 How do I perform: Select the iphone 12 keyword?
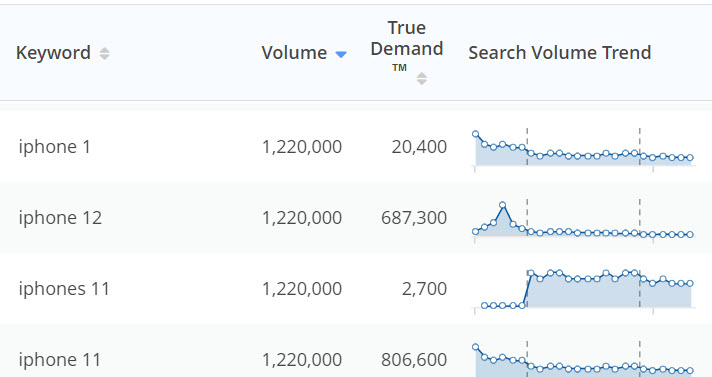(60, 218)
